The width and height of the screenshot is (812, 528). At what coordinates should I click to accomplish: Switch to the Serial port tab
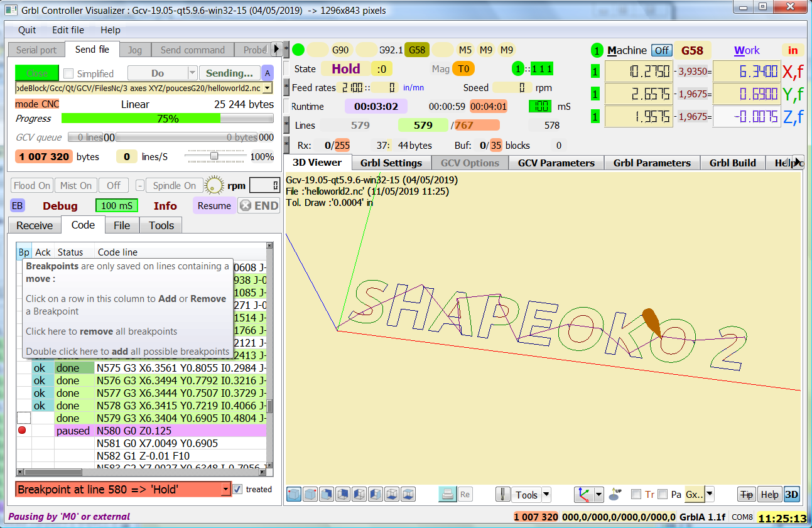[36, 50]
